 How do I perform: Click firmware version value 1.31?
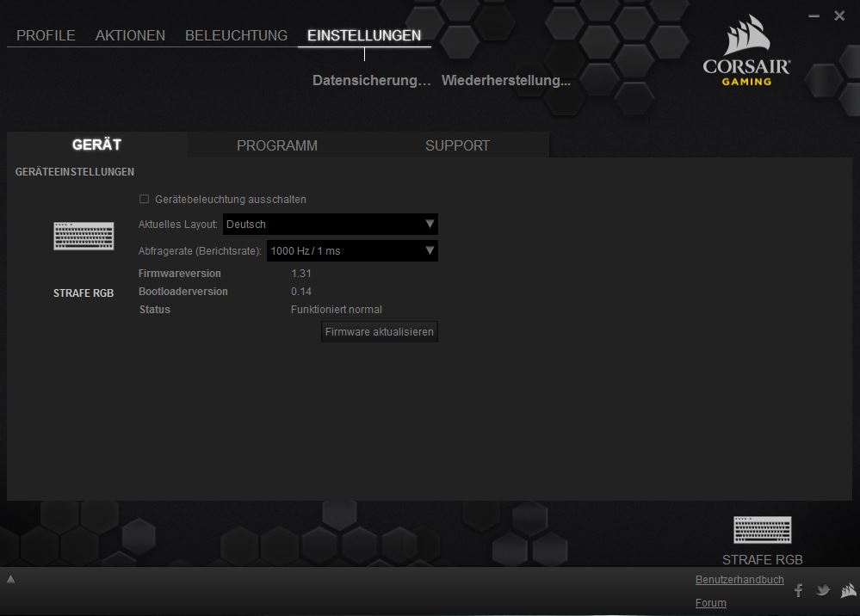click(x=301, y=273)
